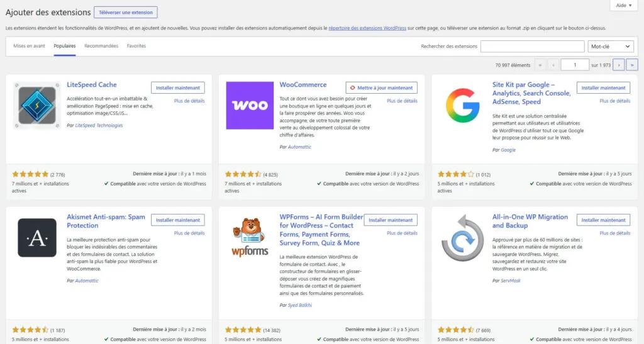Open the Site Kit par Google title link
The height and width of the screenshot is (344, 644).
531,93
